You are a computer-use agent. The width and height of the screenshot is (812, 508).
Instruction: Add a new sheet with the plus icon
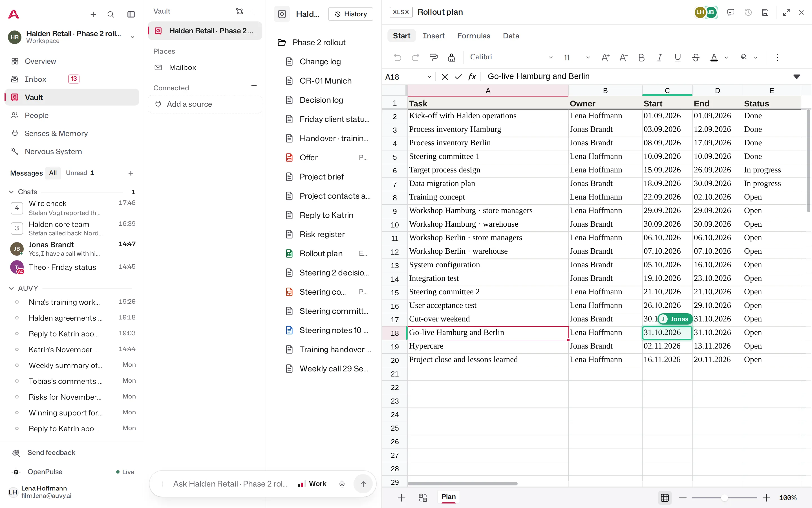[x=401, y=498]
